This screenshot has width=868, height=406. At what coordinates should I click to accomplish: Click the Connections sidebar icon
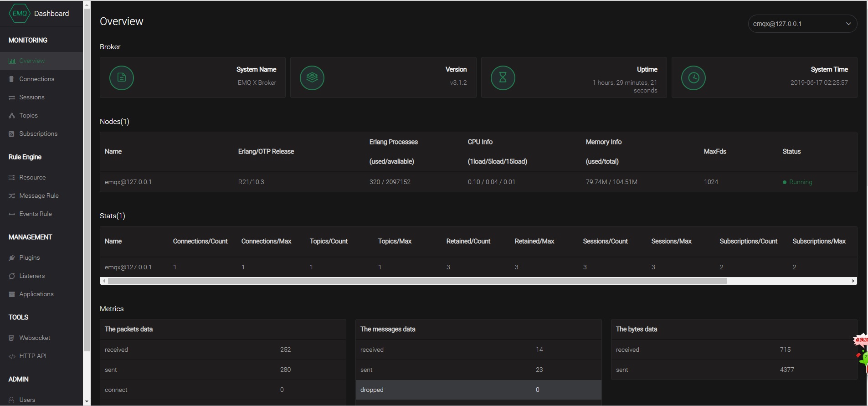[x=12, y=79]
